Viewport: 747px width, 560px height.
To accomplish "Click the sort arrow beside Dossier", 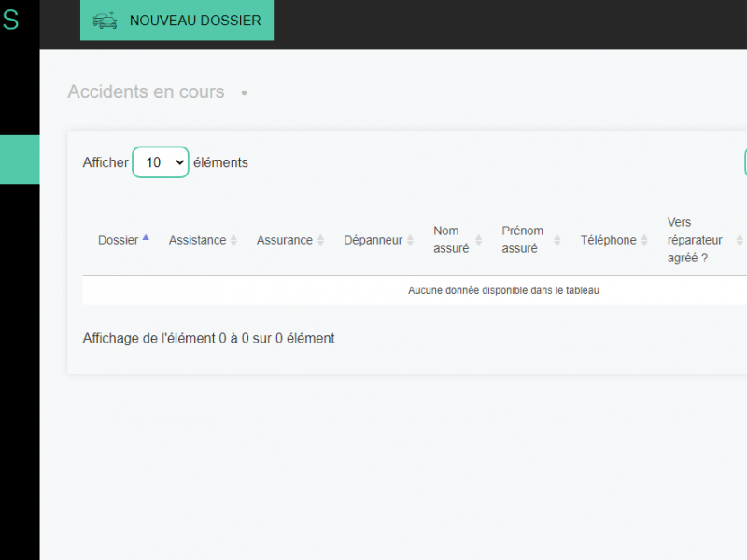I will tap(146, 239).
